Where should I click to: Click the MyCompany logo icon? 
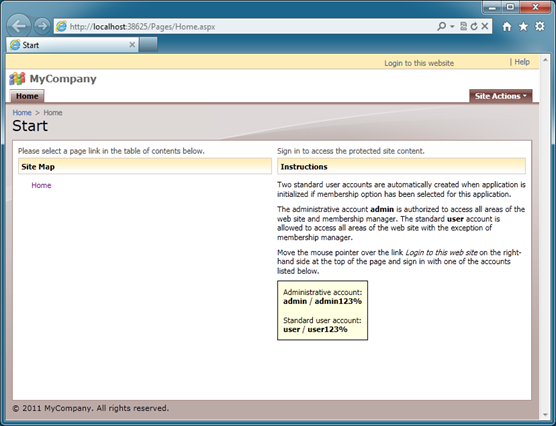[x=17, y=79]
